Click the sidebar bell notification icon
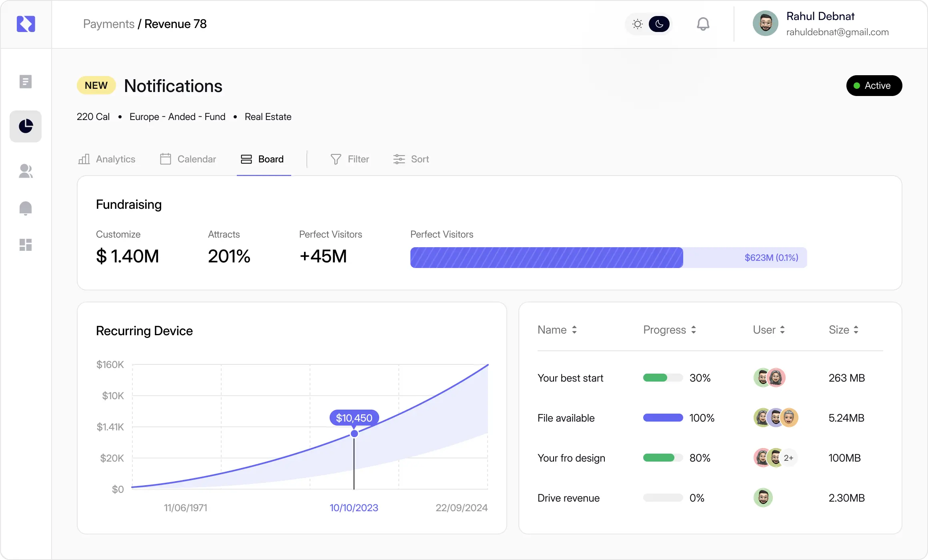Image resolution: width=928 pixels, height=560 pixels. [x=26, y=208]
